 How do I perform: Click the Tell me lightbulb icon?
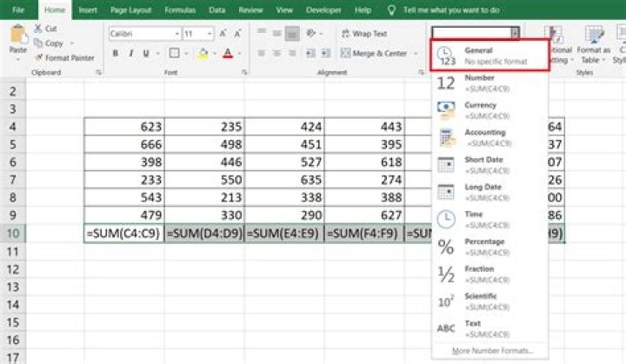(391, 10)
